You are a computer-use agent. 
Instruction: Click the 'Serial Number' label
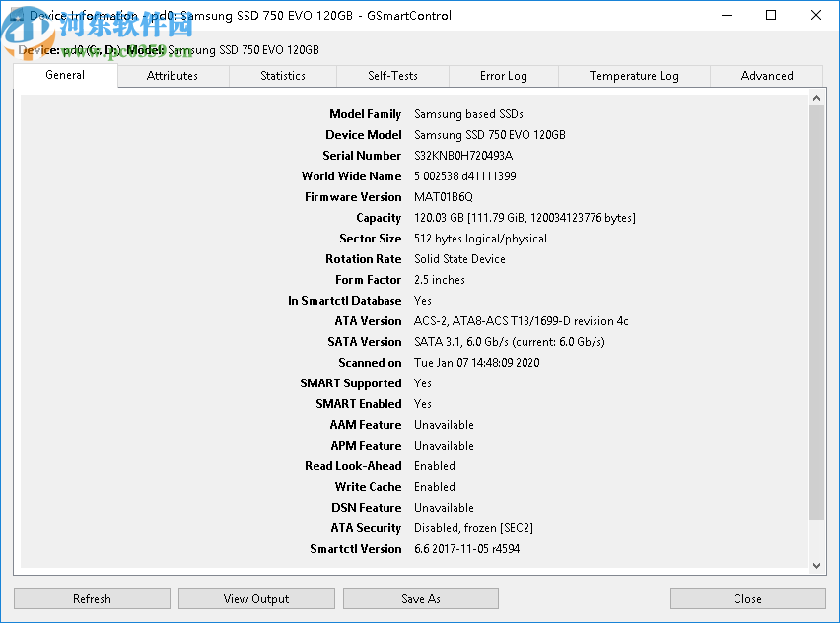coord(362,156)
